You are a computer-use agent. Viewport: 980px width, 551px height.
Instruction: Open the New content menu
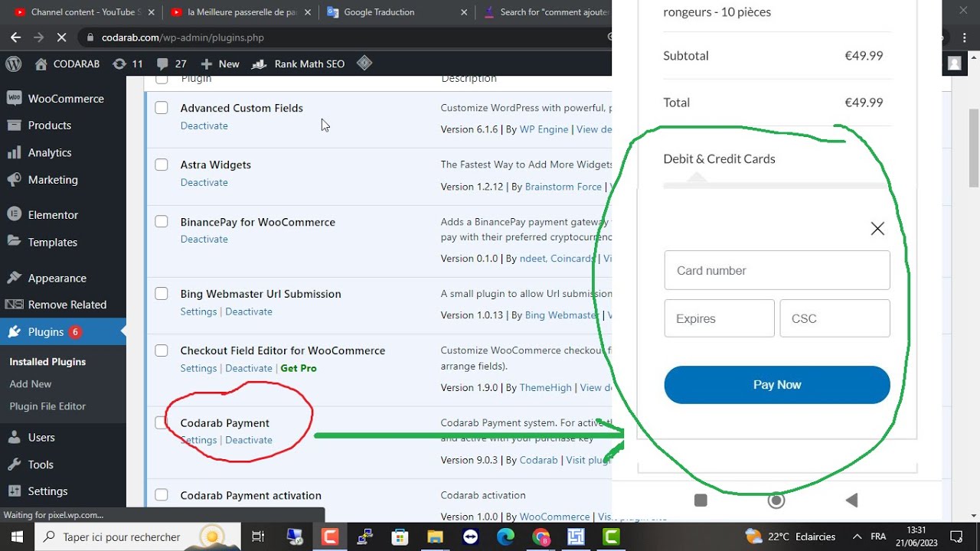220,64
